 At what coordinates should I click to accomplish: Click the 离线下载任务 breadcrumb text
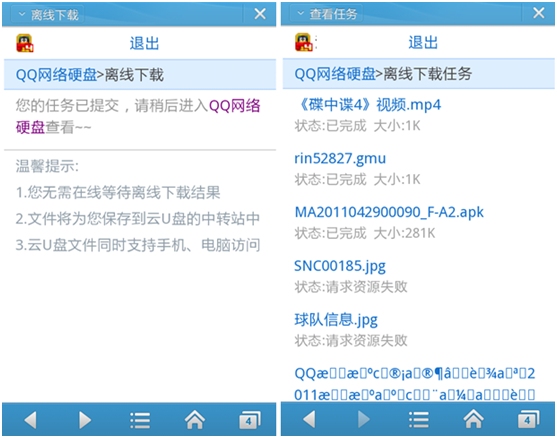tap(428, 74)
